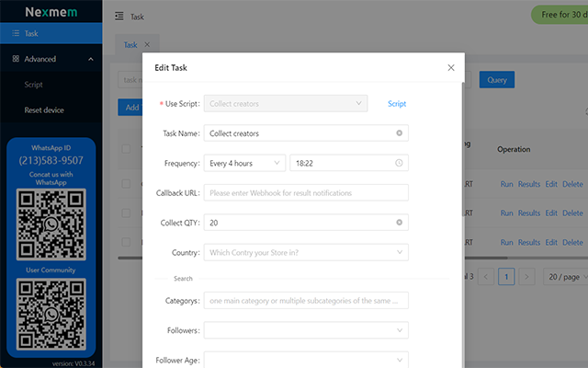
Task: Click the clock icon in the time field
Action: pyautogui.click(x=399, y=163)
